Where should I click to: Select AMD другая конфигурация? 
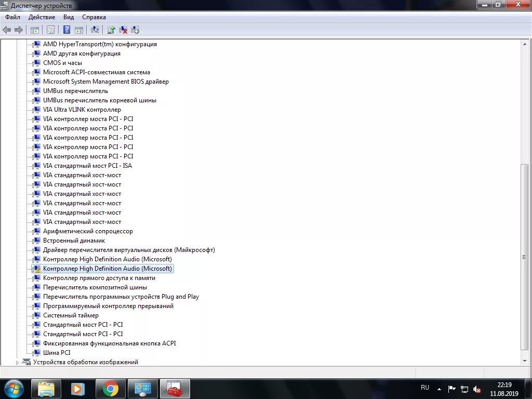coord(82,54)
